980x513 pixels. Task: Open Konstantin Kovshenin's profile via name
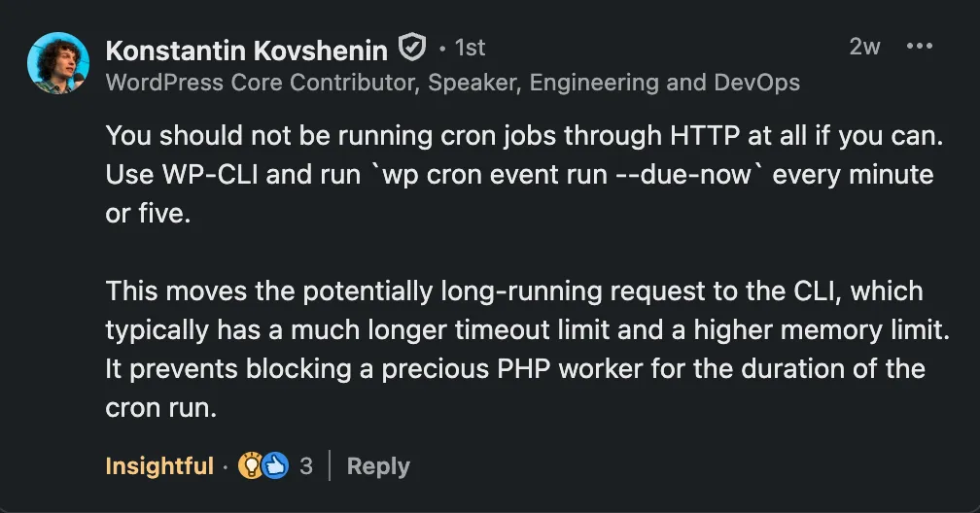click(x=247, y=49)
